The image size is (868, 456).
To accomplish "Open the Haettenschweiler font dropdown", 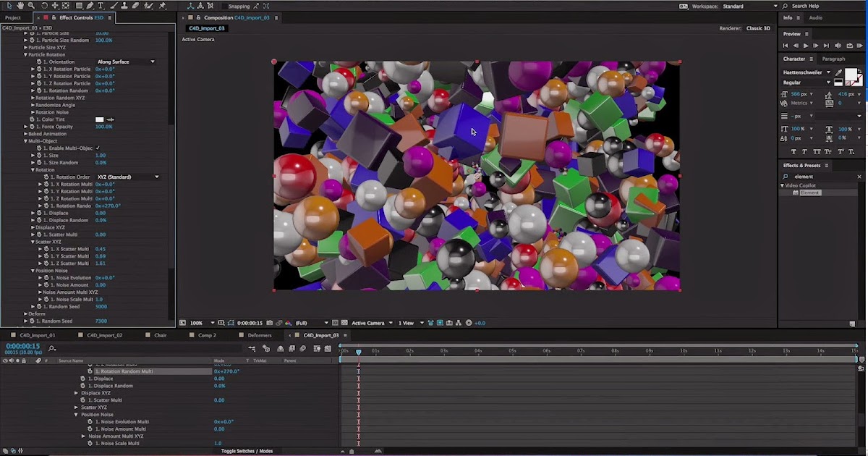I will point(808,72).
